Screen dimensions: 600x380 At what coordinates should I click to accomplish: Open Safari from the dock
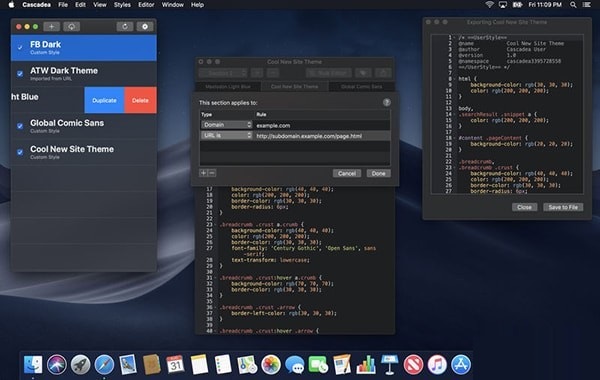tap(104, 364)
